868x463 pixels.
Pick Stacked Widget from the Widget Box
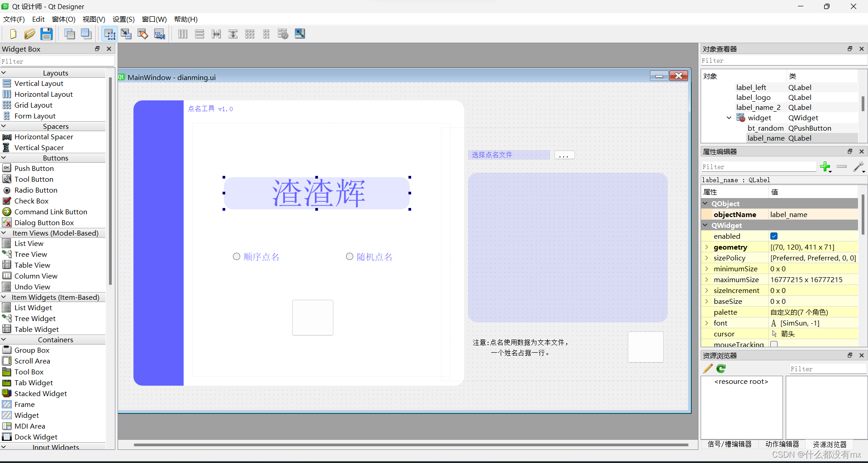[41, 393]
